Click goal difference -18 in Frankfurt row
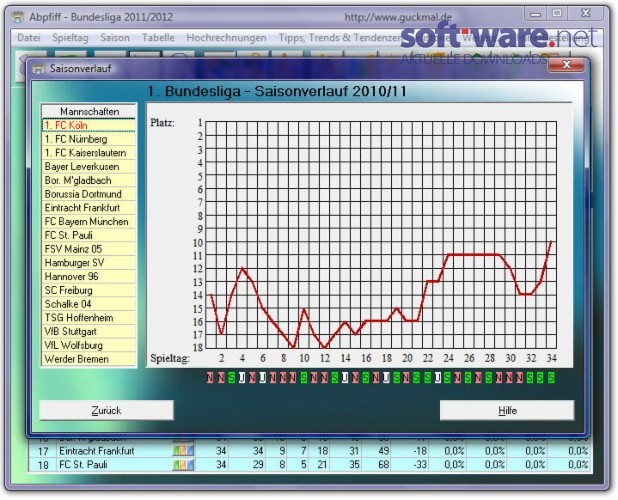The width and height of the screenshot is (618, 500). (x=420, y=451)
